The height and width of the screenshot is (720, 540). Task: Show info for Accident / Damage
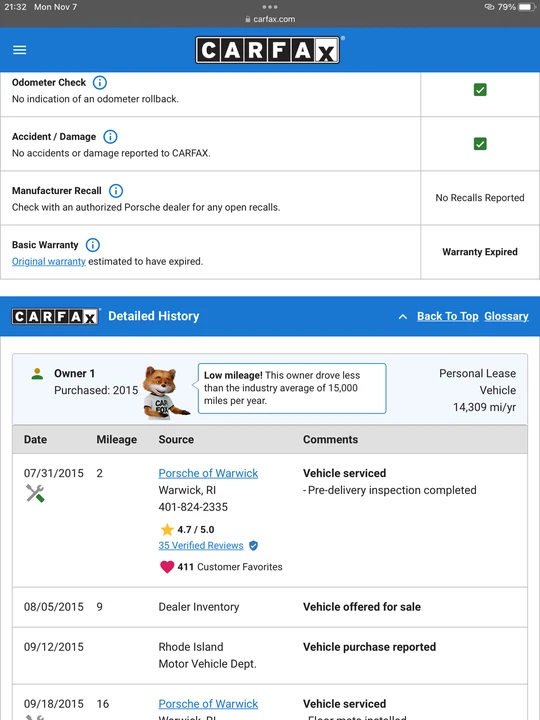coord(110,137)
